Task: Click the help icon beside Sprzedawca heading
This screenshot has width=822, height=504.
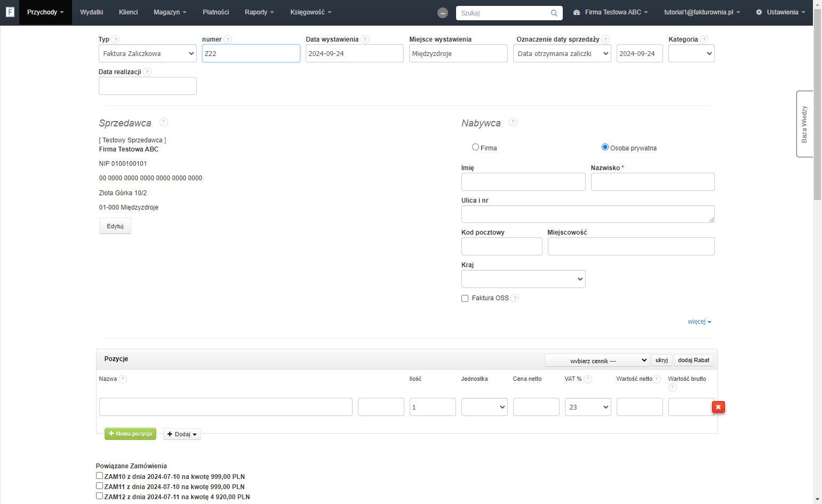Action: 164,122
